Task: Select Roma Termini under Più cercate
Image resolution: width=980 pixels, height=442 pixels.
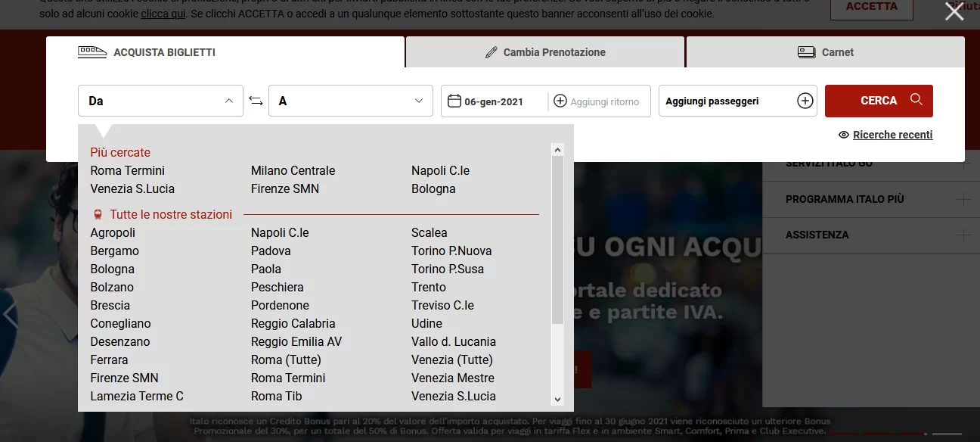Action: pos(128,170)
